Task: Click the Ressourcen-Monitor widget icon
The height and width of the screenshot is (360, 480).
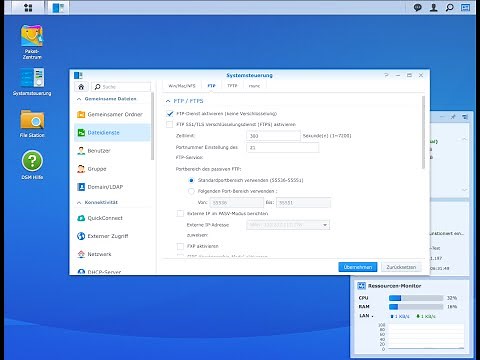Action: pyautogui.click(x=361, y=286)
